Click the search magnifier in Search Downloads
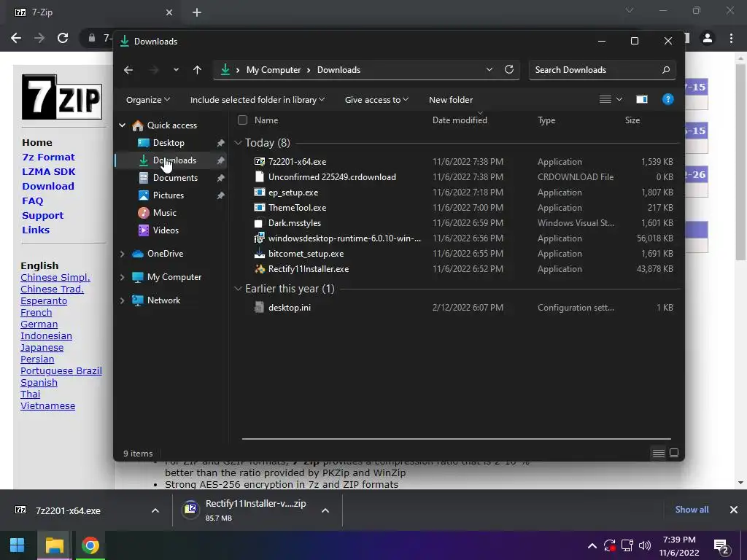 [665, 70]
